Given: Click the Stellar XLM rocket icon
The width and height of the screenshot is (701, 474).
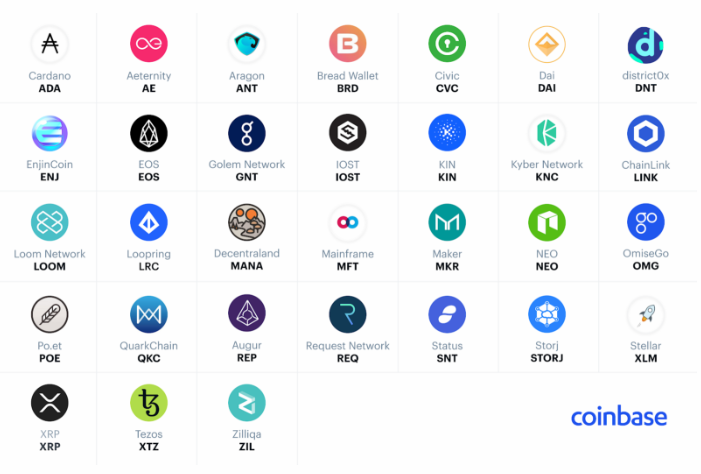Looking at the screenshot, I should click(646, 314).
